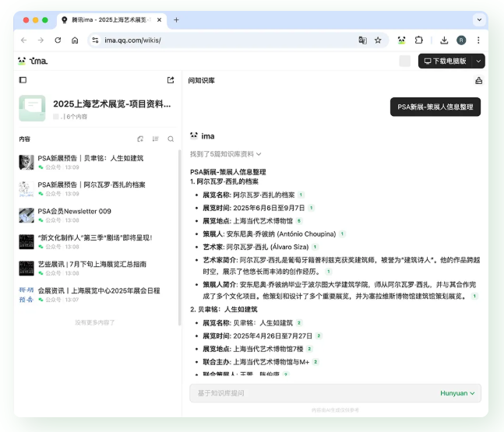Open new browser tab with plus button
This screenshot has height=432, width=504.
(176, 19)
